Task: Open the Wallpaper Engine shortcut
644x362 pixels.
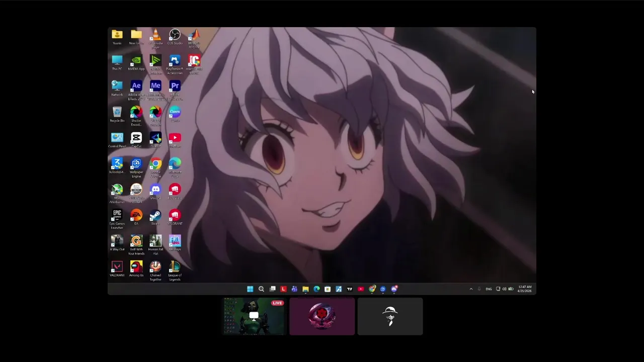Action: point(136,167)
